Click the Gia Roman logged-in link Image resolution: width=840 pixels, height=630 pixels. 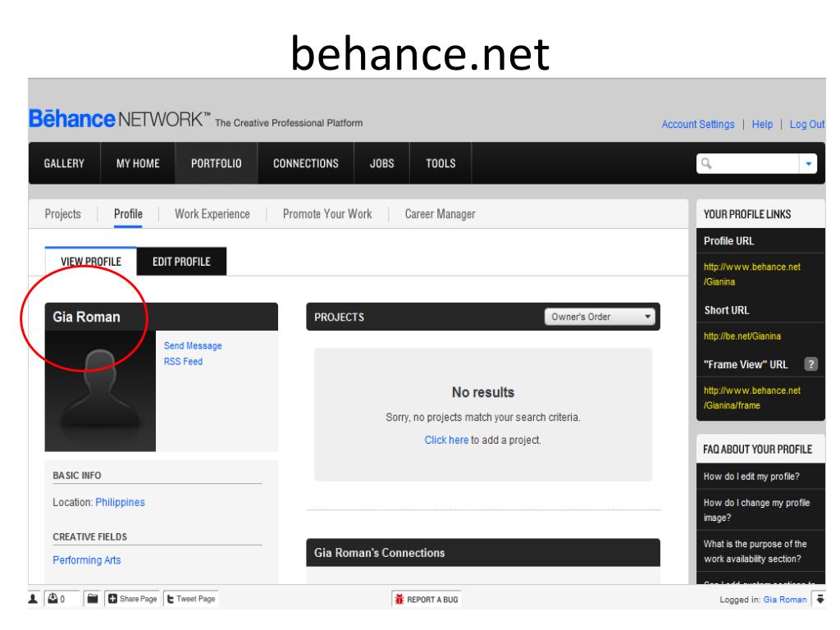[x=785, y=600]
